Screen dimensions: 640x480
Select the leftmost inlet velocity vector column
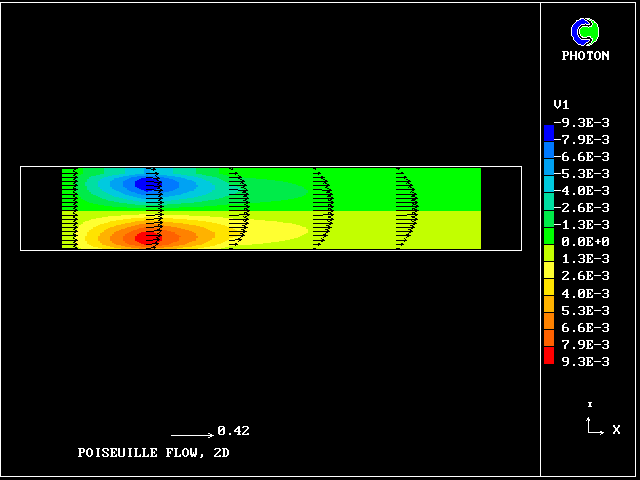click(x=69, y=208)
